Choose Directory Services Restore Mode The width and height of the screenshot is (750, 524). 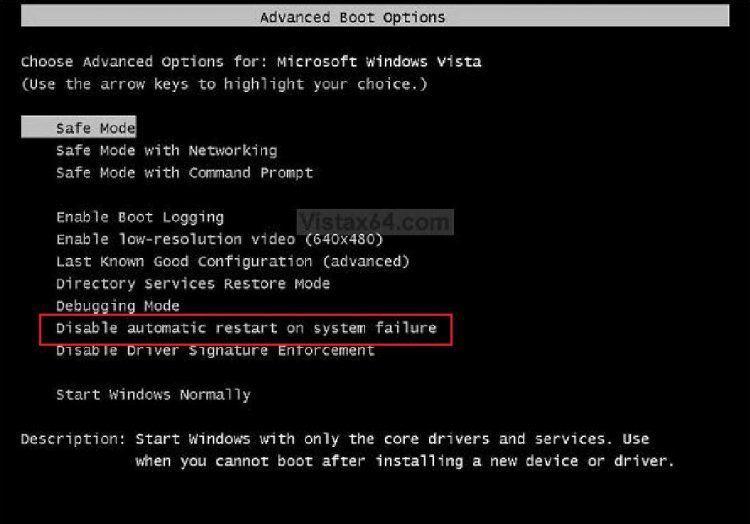click(192, 283)
